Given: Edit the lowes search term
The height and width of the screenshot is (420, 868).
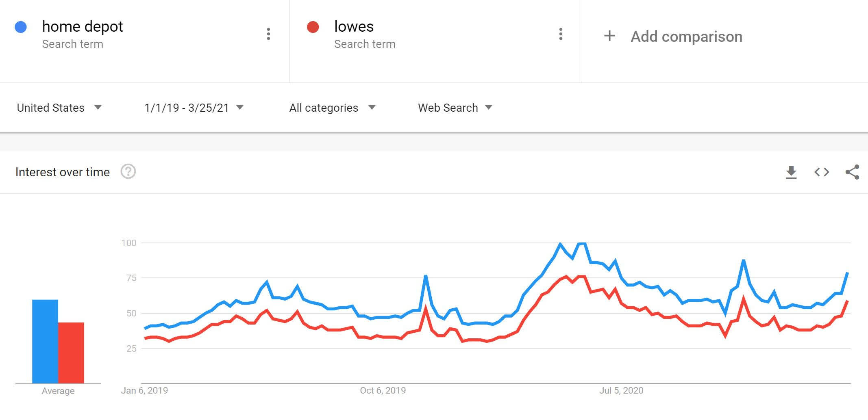Looking at the screenshot, I should coord(354,27).
